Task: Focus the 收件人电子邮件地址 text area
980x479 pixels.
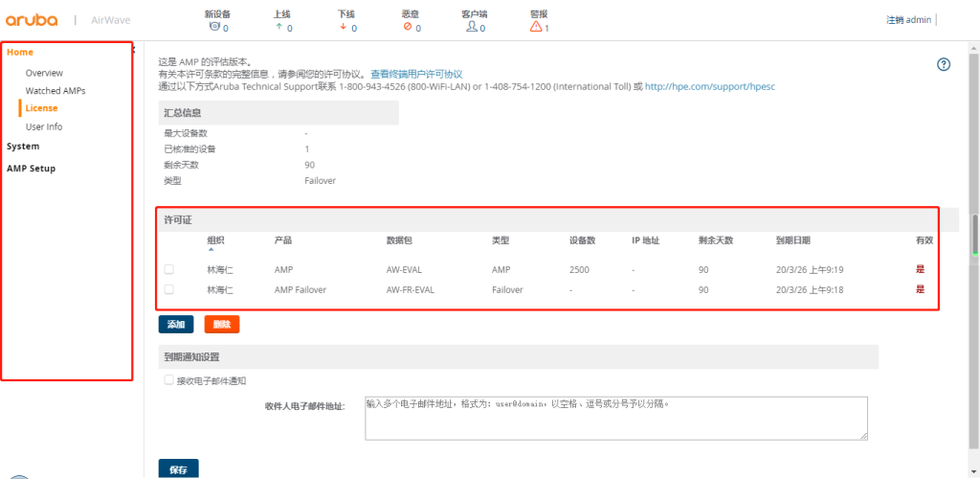Action: (616, 419)
